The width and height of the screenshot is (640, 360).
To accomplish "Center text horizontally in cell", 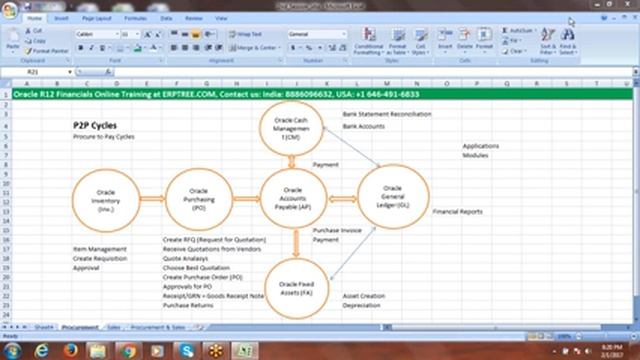I will (x=185, y=48).
